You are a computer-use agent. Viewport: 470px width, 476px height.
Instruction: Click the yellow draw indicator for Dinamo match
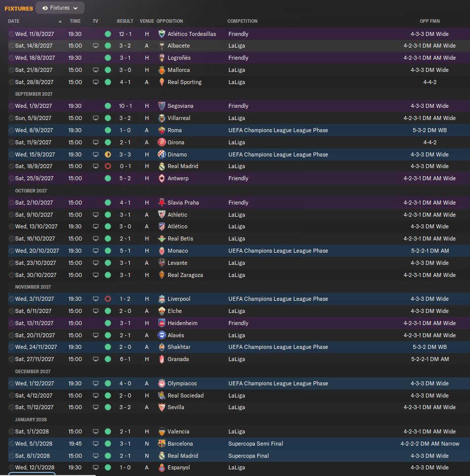[x=108, y=154]
